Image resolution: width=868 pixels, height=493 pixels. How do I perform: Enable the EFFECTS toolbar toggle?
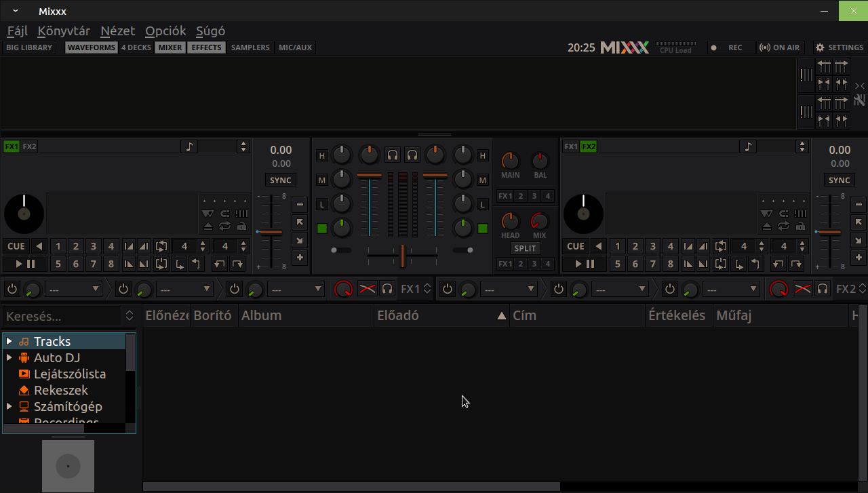206,47
